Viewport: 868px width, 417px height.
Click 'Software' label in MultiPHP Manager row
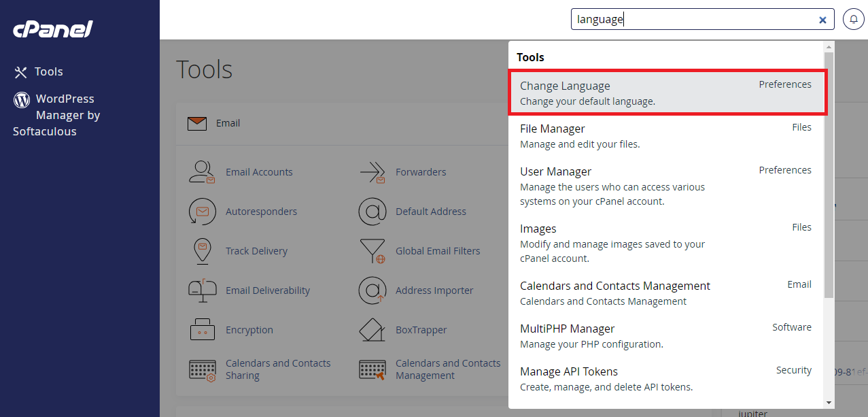[792, 327]
